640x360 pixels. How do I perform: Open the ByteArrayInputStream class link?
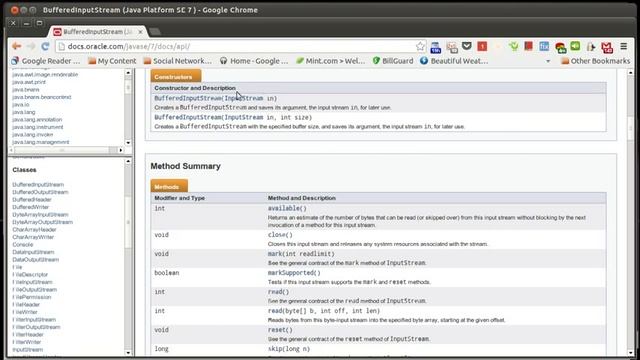[40, 214]
